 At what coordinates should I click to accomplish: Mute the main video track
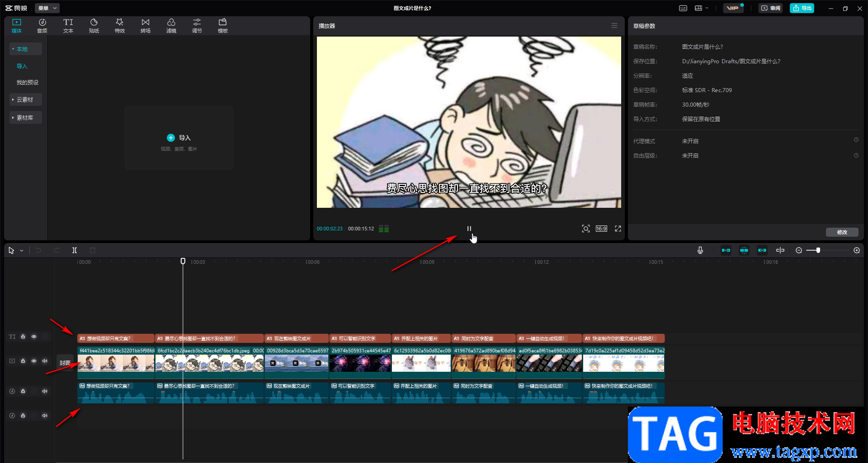[45, 361]
